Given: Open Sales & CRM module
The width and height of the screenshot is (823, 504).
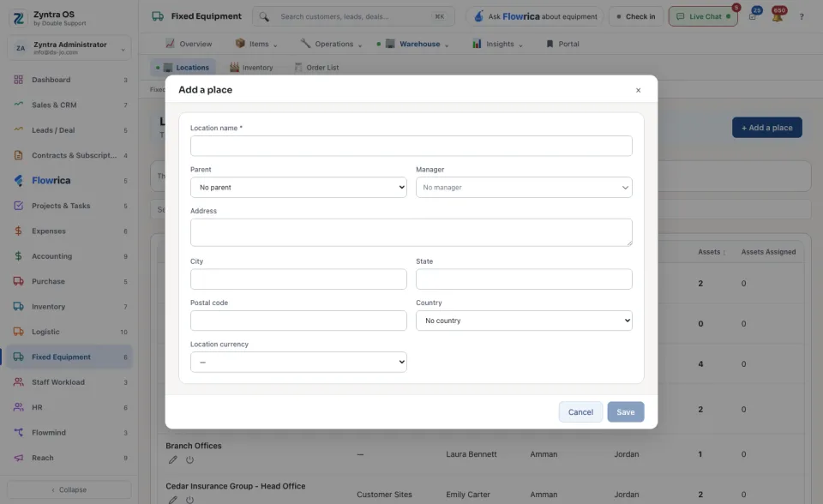Looking at the screenshot, I should (69, 105).
